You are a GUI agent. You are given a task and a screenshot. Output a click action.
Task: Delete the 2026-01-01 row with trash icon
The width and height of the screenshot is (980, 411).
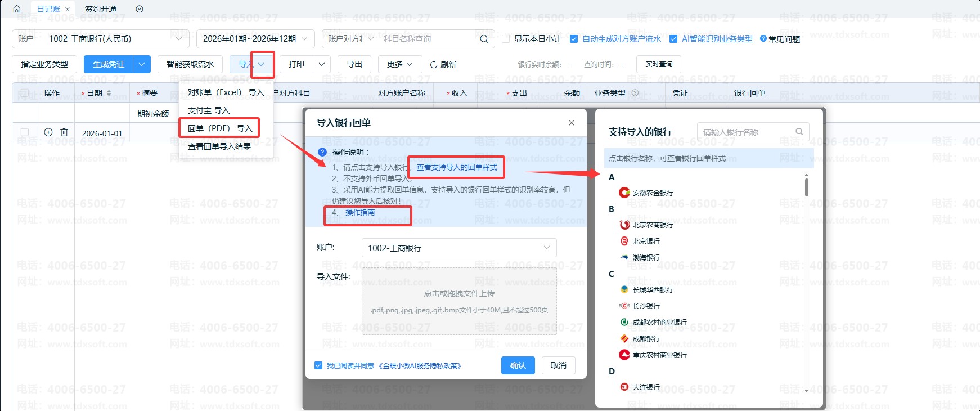pos(64,132)
